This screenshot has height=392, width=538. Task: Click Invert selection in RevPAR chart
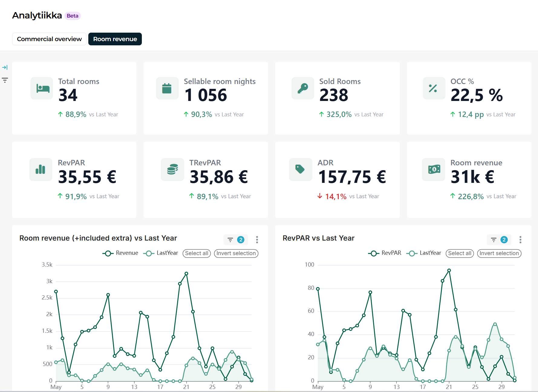tap(499, 253)
